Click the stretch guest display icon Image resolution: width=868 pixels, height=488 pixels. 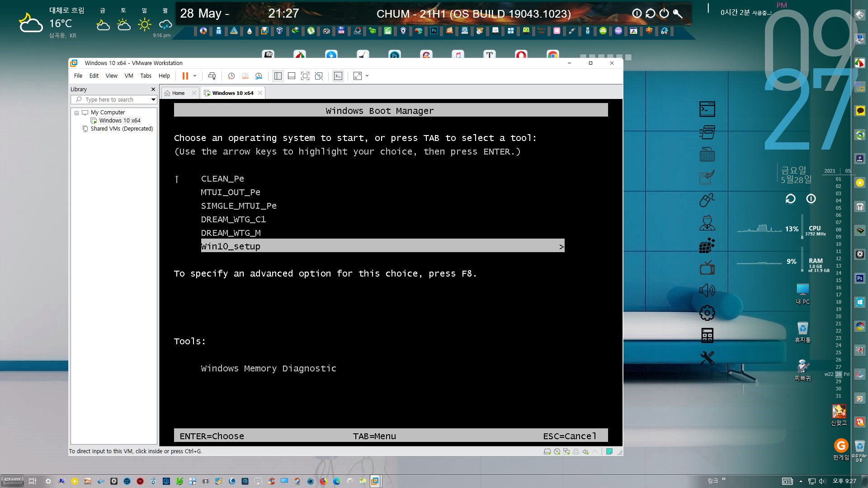[x=358, y=76]
